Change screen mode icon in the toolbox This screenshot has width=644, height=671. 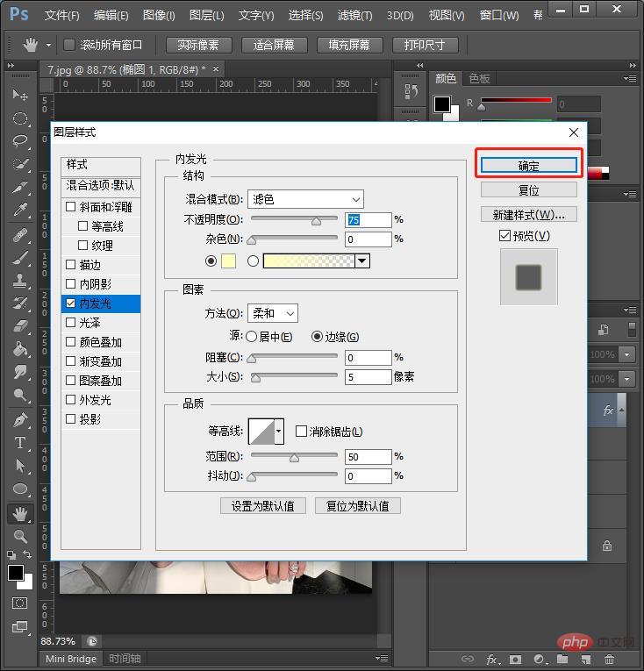click(x=19, y=627)
